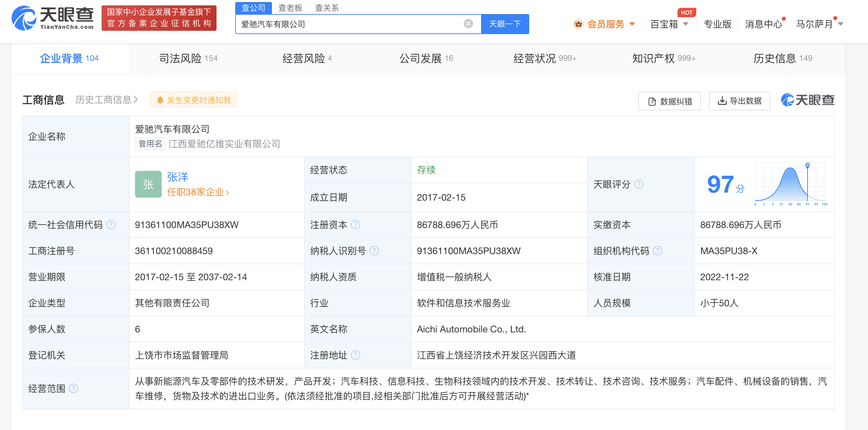Click approval date 2022-11-22
This screenshot has width=868, height=430.
724,277
